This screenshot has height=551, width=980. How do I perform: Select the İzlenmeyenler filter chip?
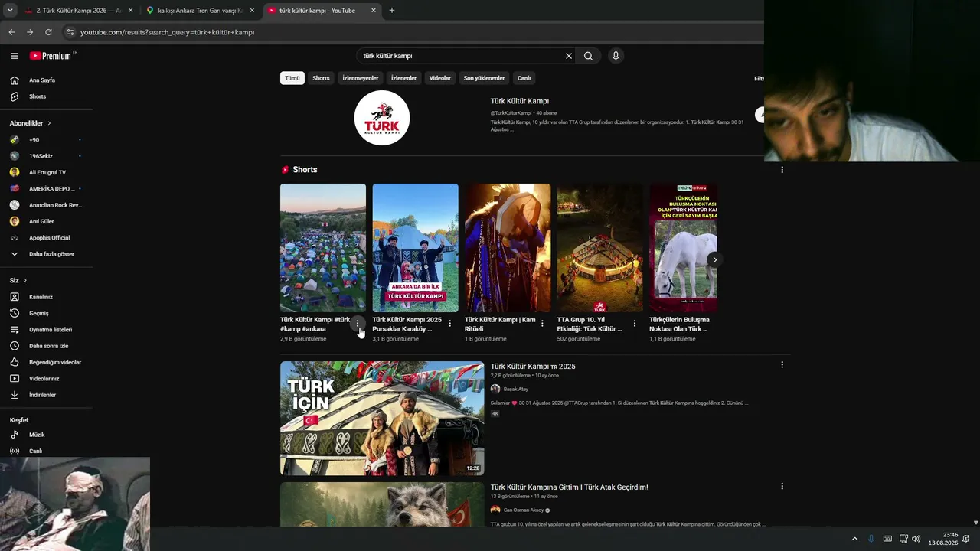click(361, 78)
